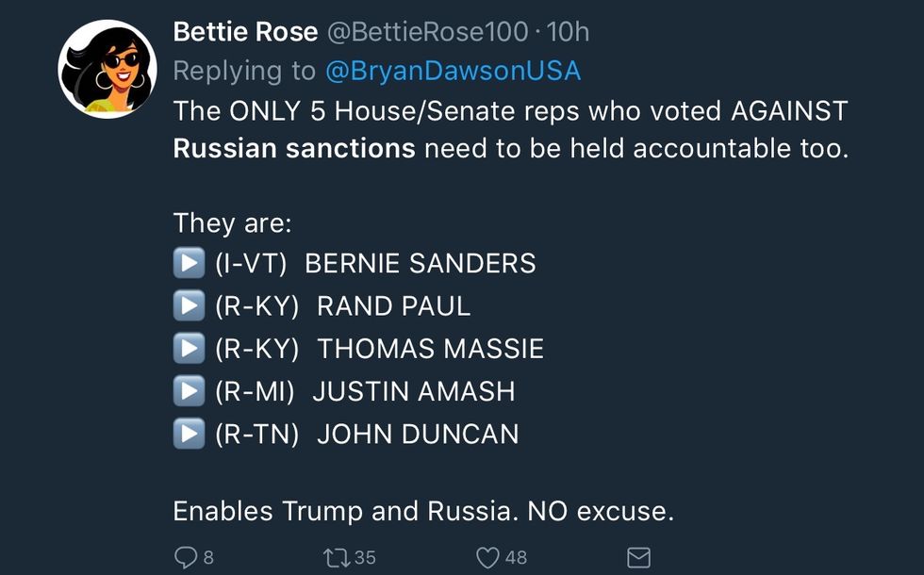Viewport: 924px width, 575px height.
Task: Click the reply speech bubble icon
Action: [x=186, y=557]
